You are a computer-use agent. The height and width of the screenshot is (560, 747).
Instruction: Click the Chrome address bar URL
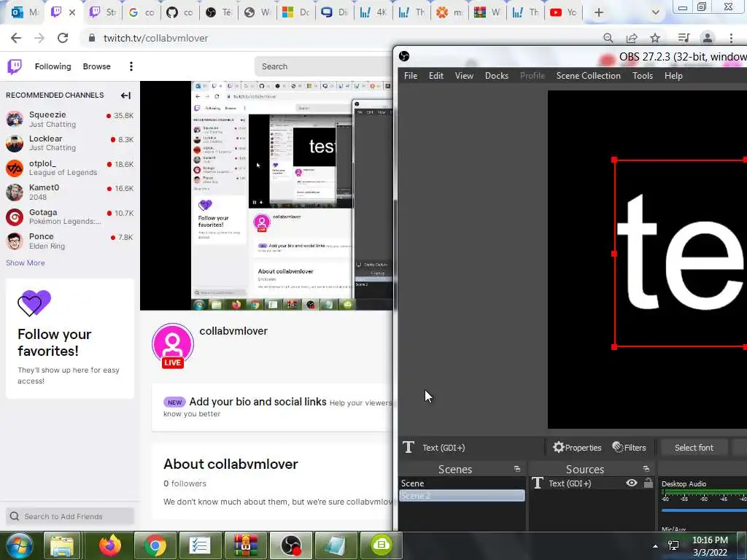156,38
